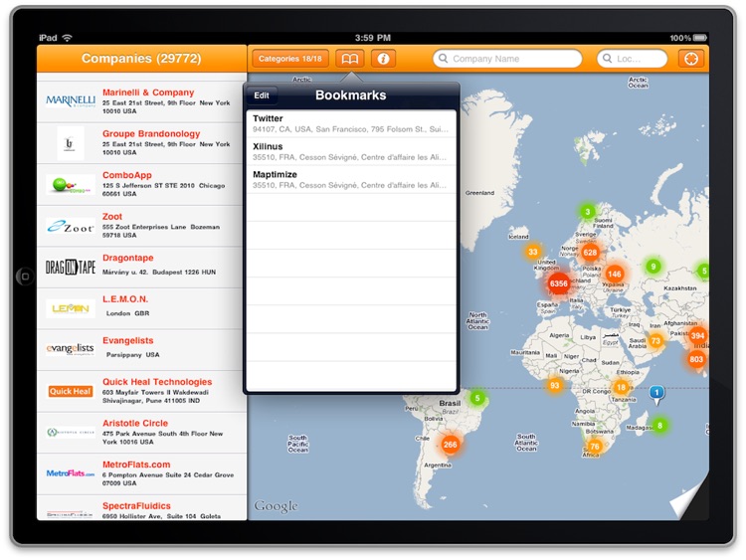Tap the iPad home button
746x560 pixels.
tap(25, 276)
